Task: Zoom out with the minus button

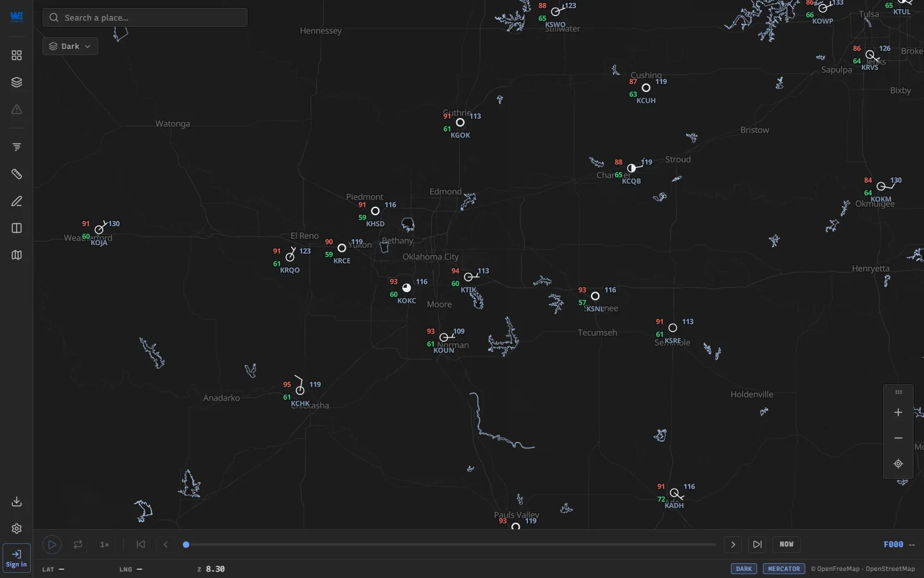Action: click(x=899, y=438)
